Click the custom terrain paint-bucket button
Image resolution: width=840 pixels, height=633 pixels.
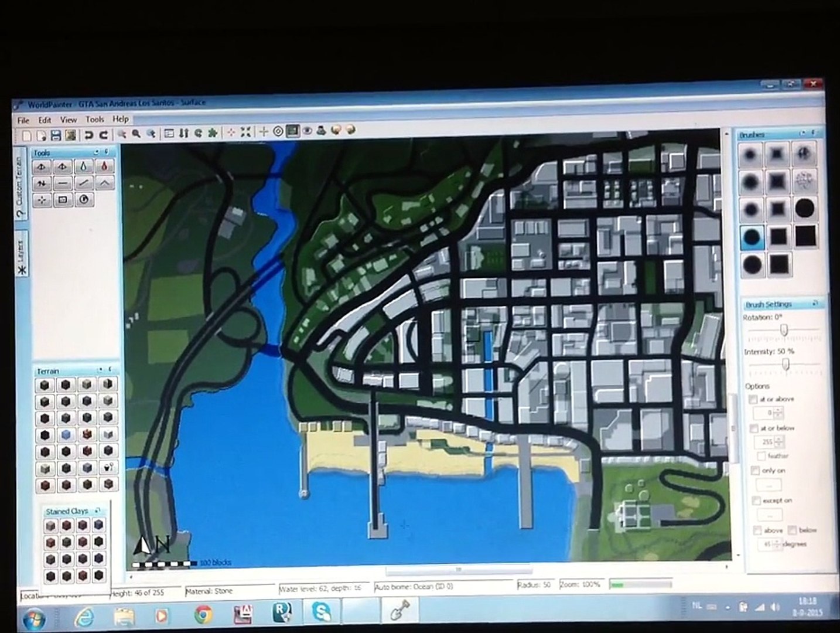[x=108, y=468]
